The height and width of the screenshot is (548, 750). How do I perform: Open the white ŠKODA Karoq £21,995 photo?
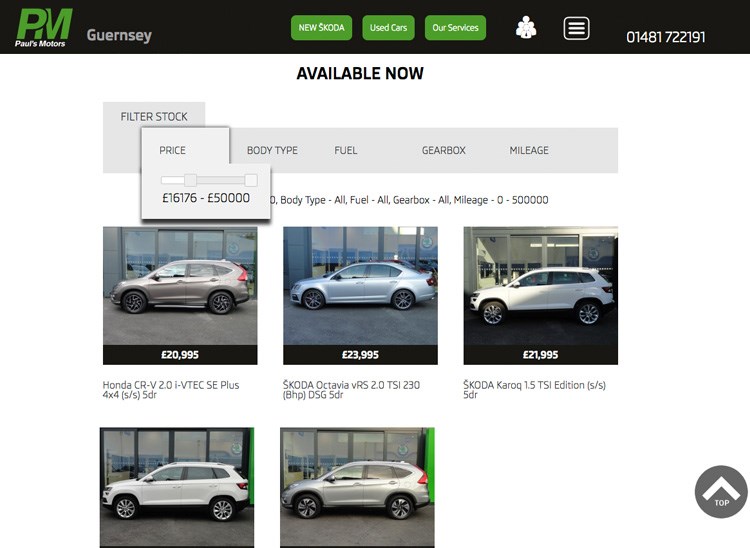click(x=540, y=286)
